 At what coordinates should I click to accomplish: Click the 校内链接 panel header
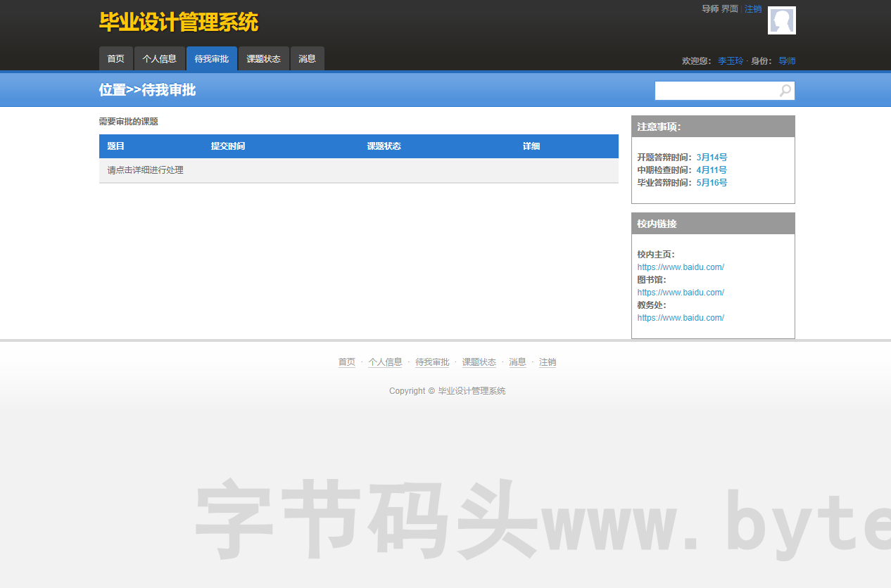point(713,224)
